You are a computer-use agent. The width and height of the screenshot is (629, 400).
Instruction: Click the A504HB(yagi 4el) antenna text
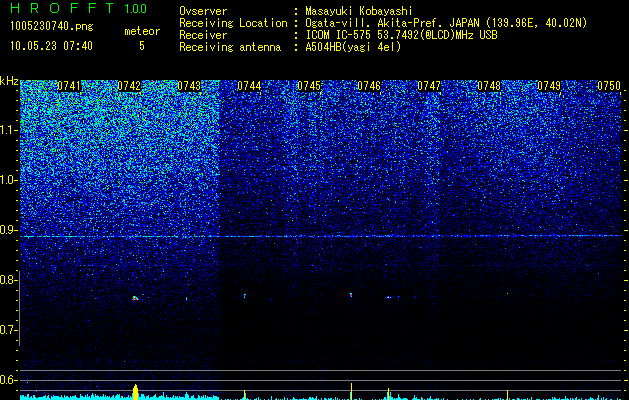pyautogui.click(x=353, y=47)
